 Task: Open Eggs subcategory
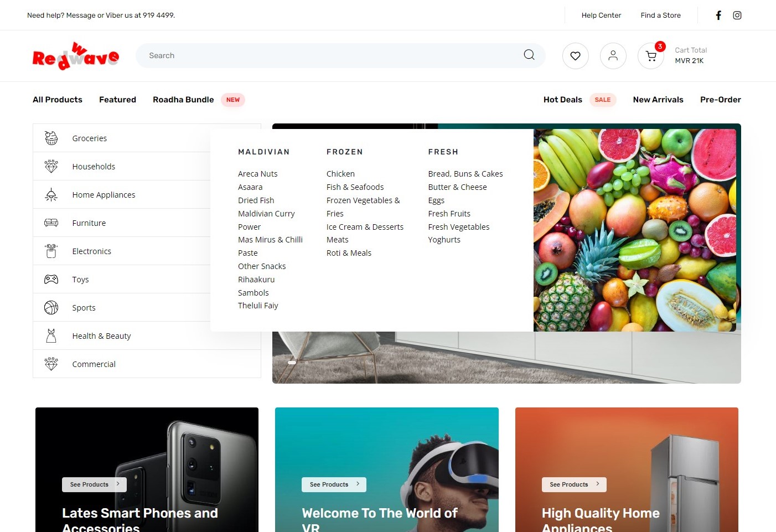pyautogui.click(x=436, y=200)
